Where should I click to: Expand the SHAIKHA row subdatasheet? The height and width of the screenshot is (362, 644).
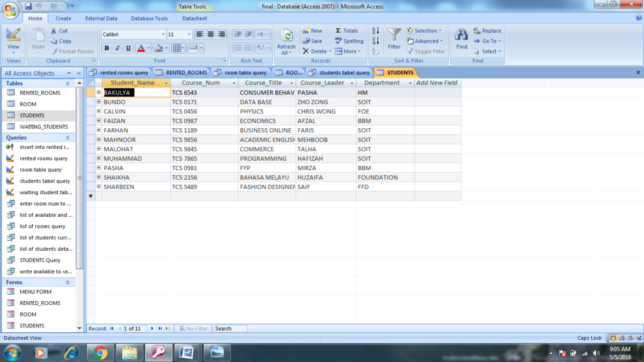point(99,177)
